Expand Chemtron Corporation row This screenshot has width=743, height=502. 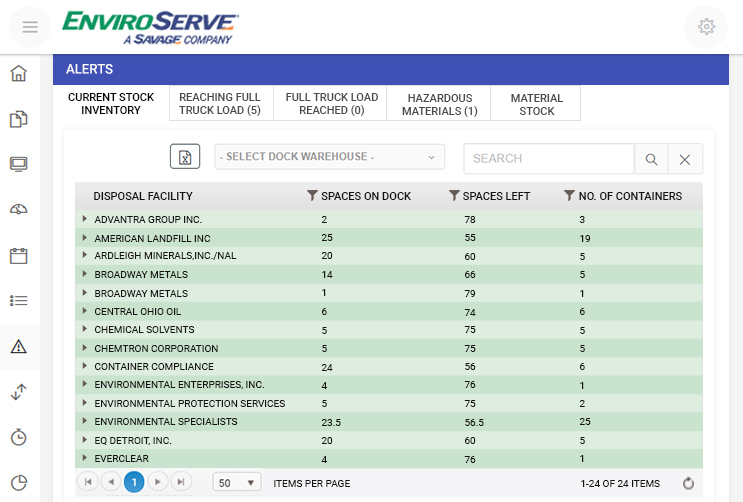click(x=84, y=348)
